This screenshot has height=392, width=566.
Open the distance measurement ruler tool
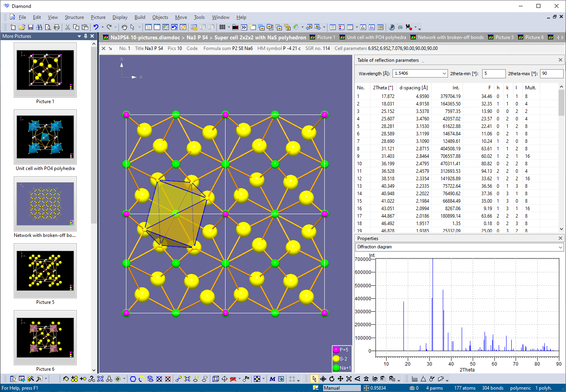point(415,379)
